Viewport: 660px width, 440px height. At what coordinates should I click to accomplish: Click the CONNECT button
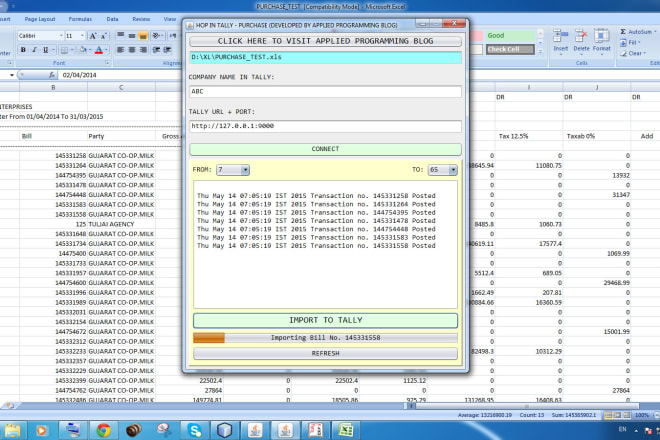pos(325,149)
